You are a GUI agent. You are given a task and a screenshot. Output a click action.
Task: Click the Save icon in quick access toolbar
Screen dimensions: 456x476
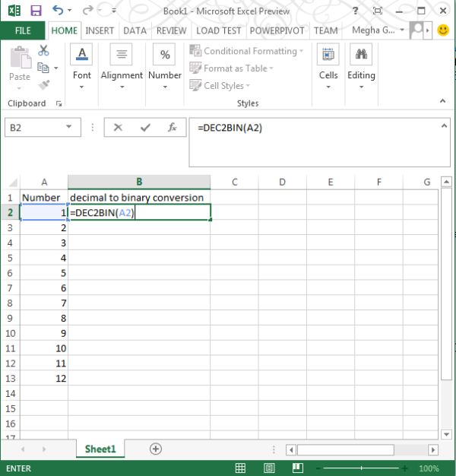pos(36,11)
